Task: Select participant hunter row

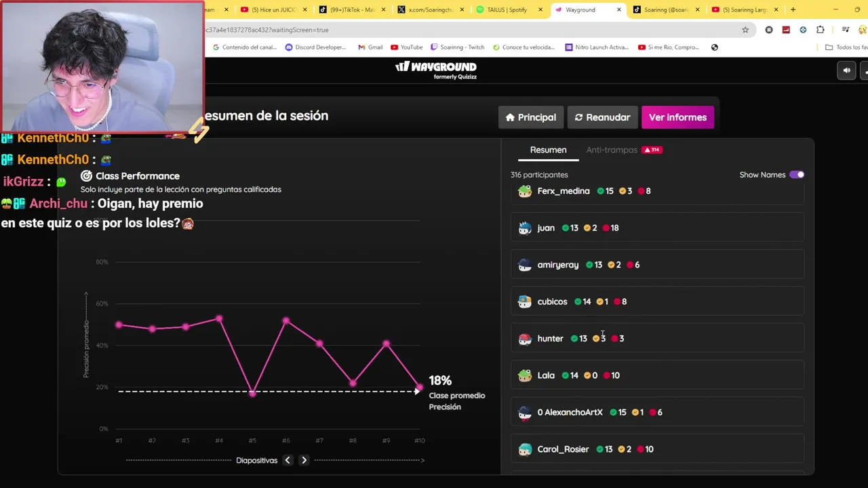Action: (x=657, y=338)
